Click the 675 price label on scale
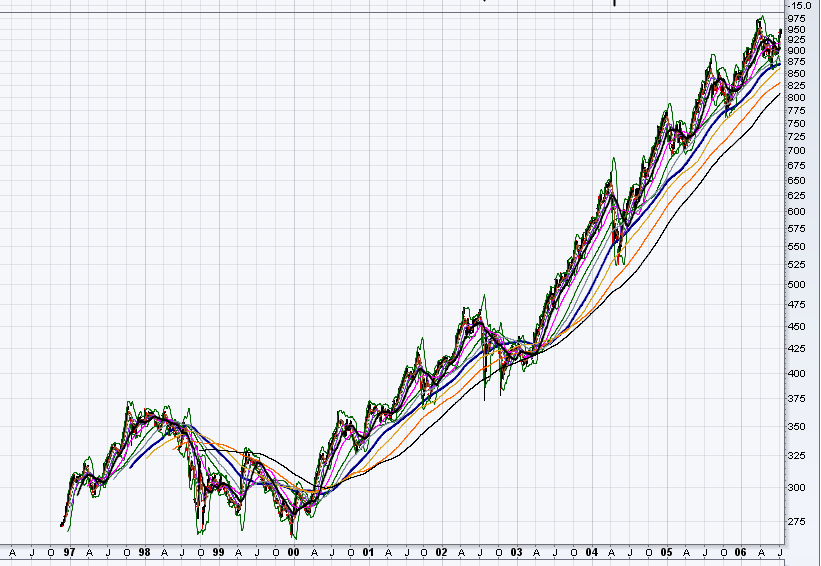The width and height of the screenshot is (821, 566). pos(796,166)
